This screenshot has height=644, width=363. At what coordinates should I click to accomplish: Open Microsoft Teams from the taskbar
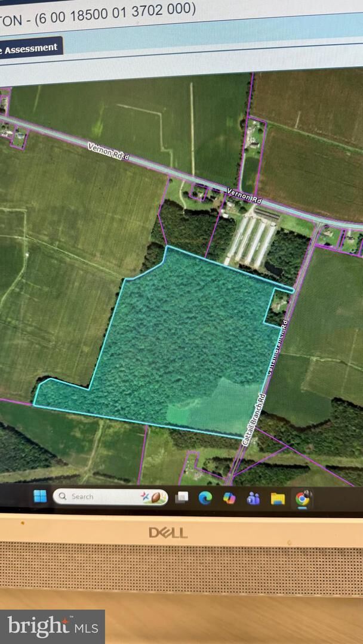pyautogui.click(x=253, y=499)
